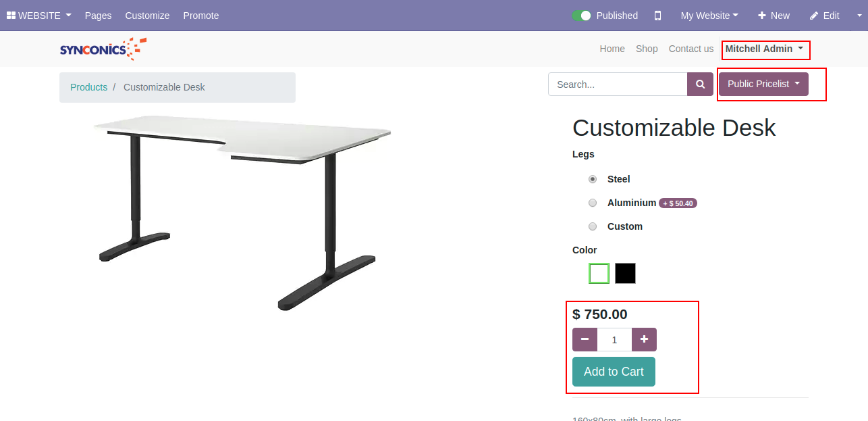Click the plus New content button
Viewport: 868px width, 421px height.
coord(774,16)
